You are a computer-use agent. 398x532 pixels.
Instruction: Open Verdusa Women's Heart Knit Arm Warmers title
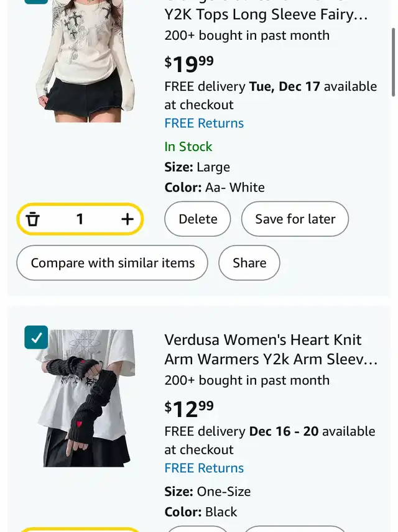click(271, 349)
